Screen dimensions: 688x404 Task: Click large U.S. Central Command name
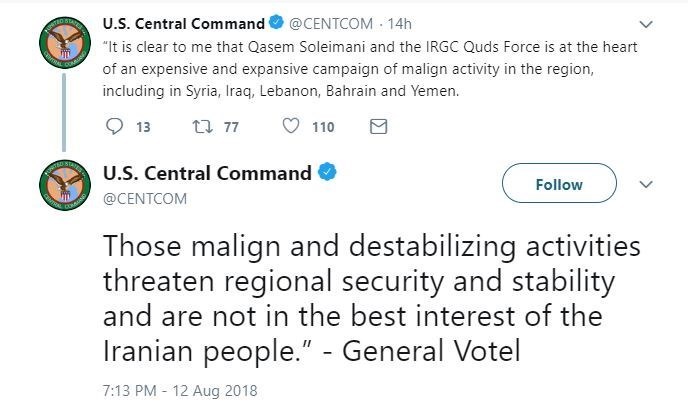point(207,173)
